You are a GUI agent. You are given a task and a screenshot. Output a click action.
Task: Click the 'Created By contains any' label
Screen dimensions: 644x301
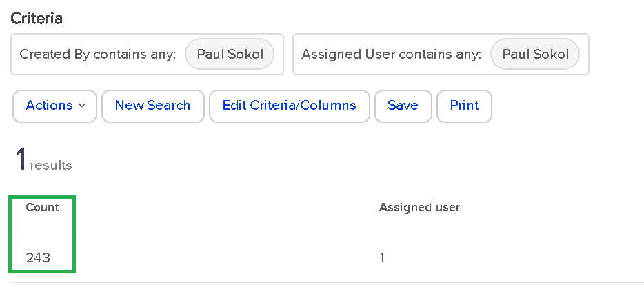[x=98, y=54]
